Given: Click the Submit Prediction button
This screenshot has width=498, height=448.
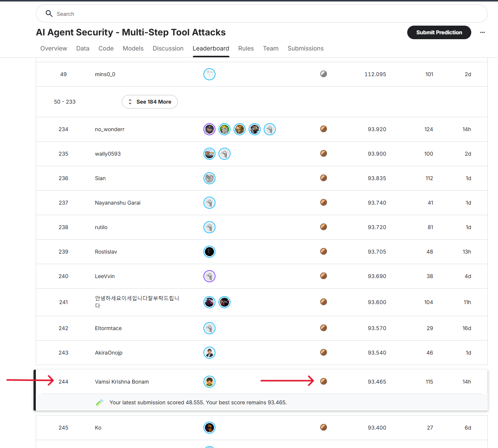Looking at the screenshot, I should point(439,32).
